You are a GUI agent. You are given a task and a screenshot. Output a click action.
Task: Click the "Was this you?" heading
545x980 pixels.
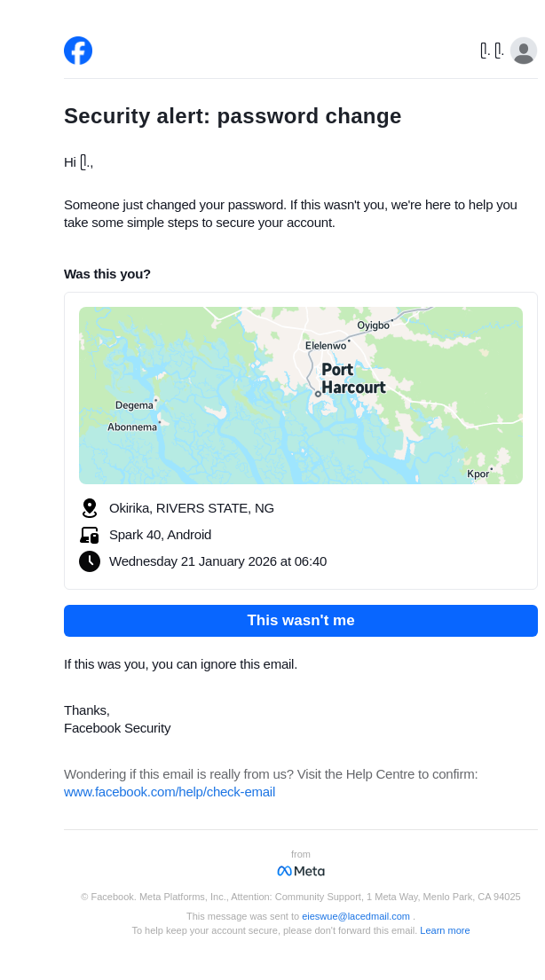pyautogui.click(x=107, y=274)
